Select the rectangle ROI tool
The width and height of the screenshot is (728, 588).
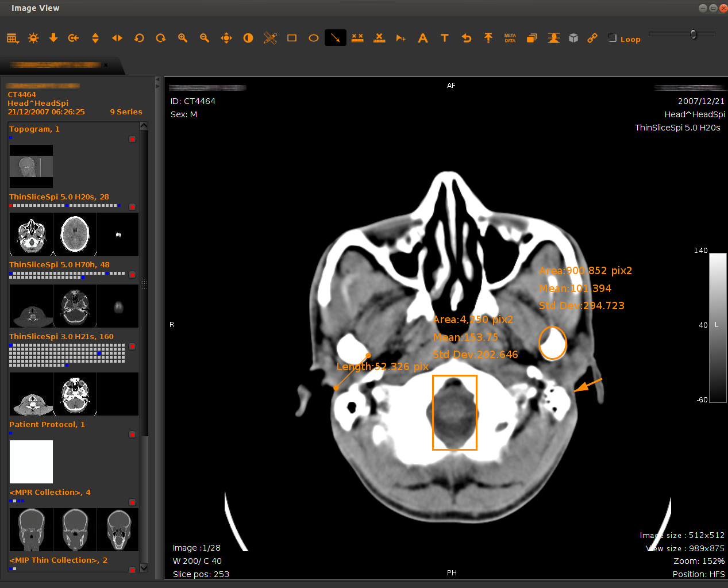[x=292, y=39]
